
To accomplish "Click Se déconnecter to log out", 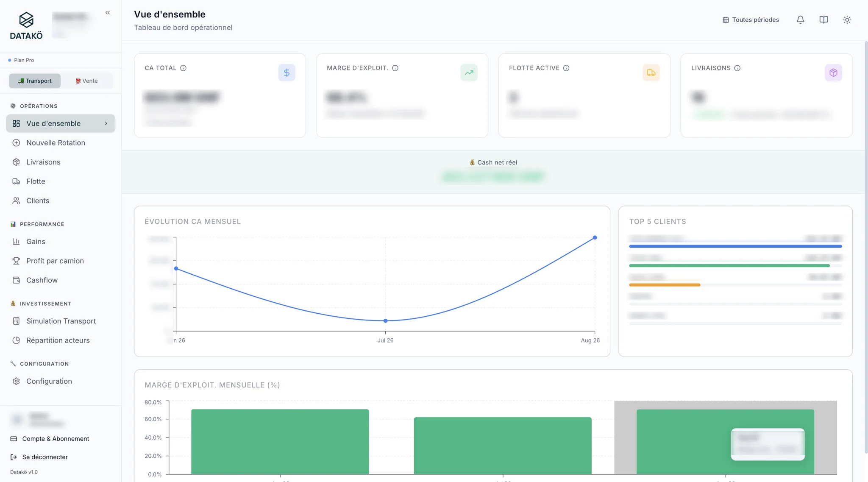I will [45, 457].
